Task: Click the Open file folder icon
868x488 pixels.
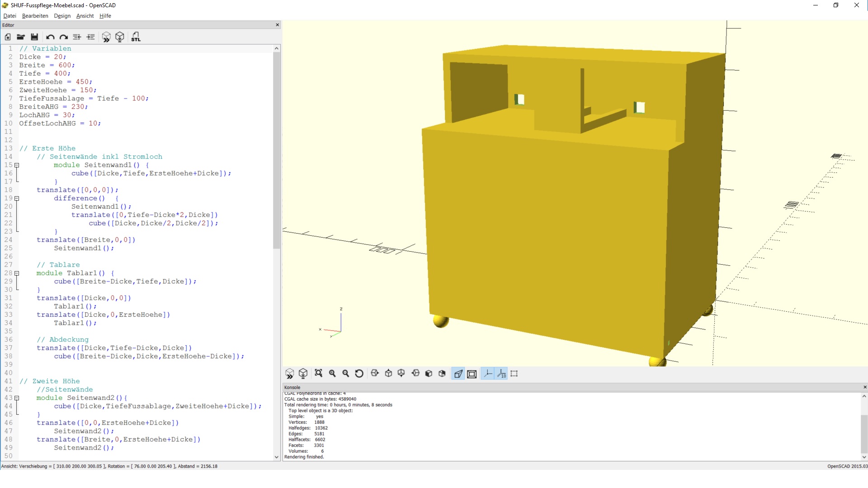Action: (21, 37)
